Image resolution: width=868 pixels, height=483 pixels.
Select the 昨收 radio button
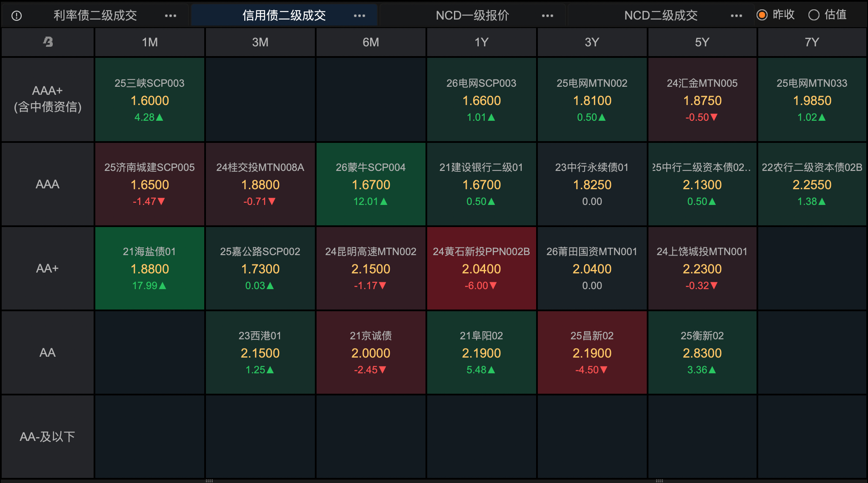click(x=762, y=15)
